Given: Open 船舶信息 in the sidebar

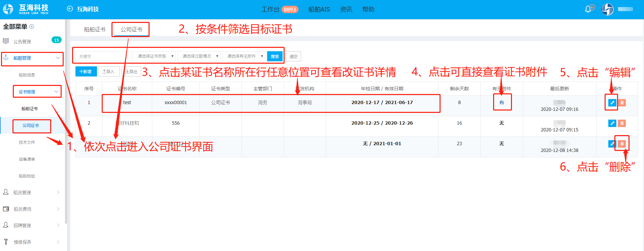Looking at the screenshot, I should point(27,75).
